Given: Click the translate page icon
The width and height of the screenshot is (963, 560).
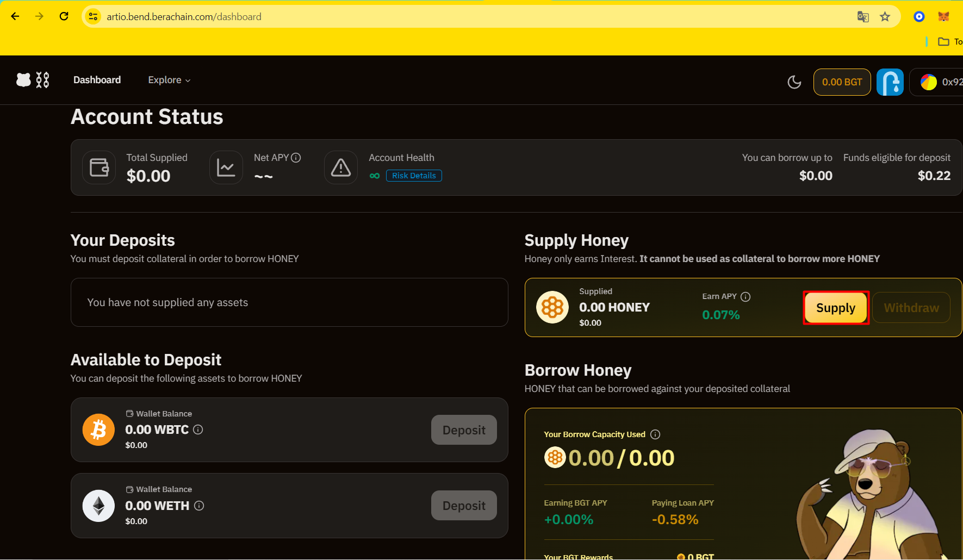Looking at the screenshot, I should (863, 17).
